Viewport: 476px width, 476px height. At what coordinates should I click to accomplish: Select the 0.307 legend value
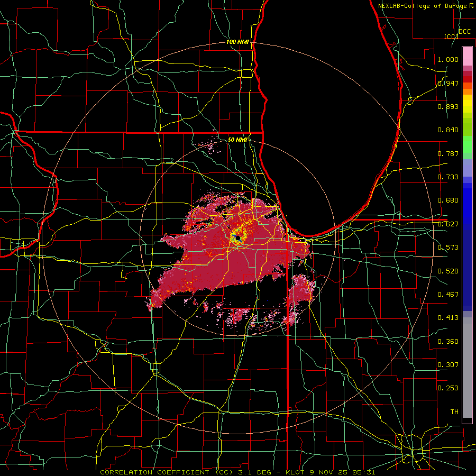[x=448, y=365]
